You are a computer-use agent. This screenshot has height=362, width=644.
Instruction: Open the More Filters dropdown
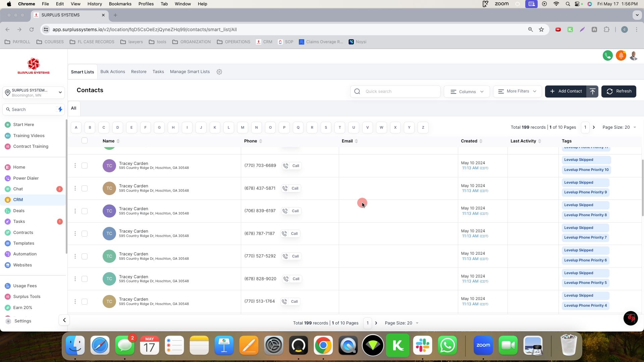[x=517, y=92]
